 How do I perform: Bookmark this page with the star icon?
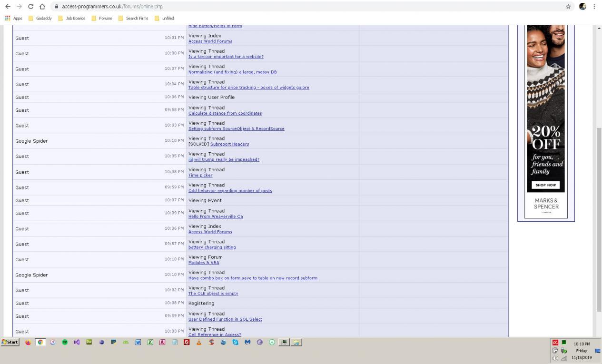568,6
